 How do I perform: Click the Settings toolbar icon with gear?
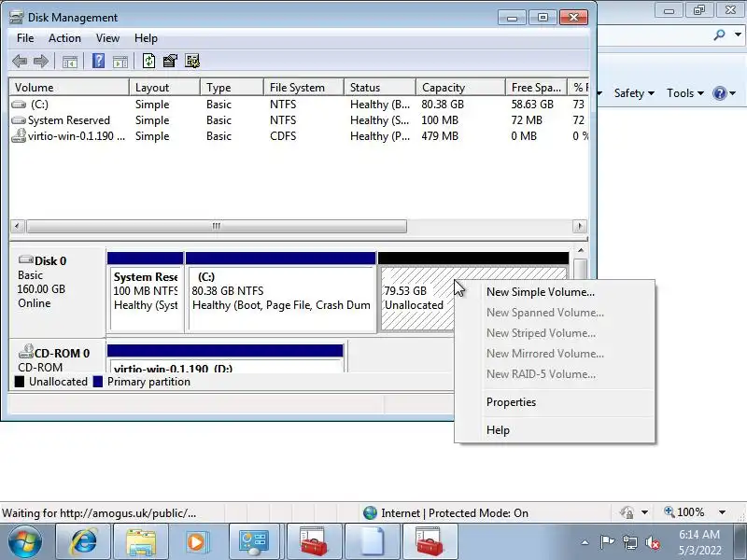(x=192, y=61)
